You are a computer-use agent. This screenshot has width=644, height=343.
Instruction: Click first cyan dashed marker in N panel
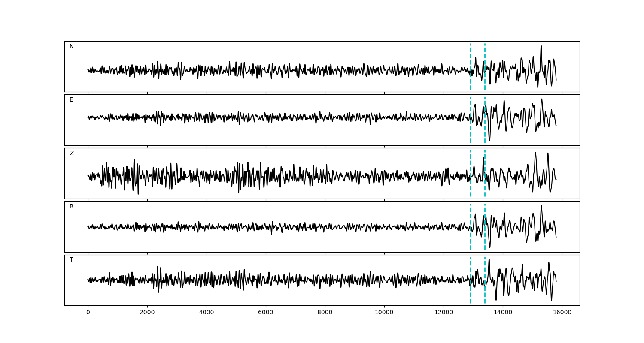click(x=470, y=56)
